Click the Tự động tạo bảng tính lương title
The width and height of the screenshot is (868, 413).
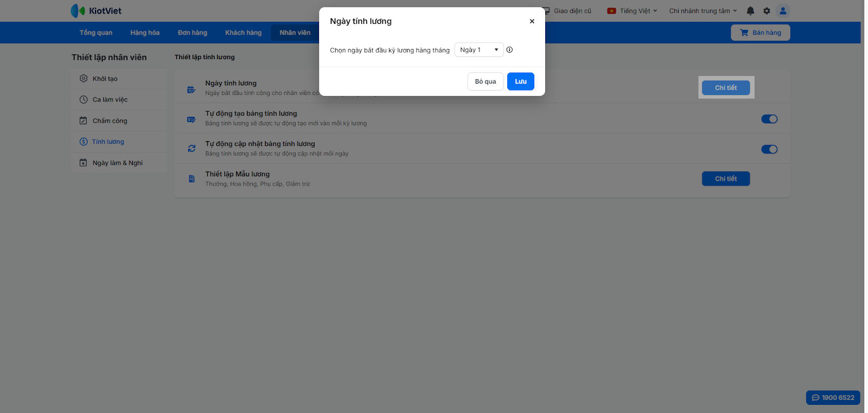pyautogui.click(x=251, y=113)
